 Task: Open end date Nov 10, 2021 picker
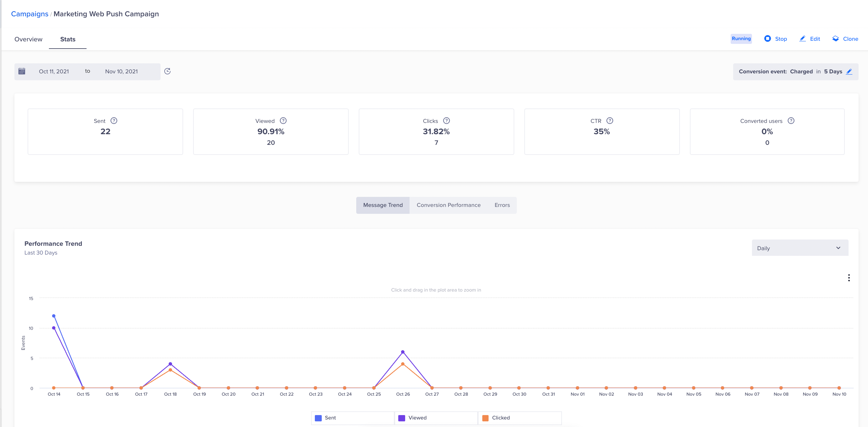(x=121, y=71)
